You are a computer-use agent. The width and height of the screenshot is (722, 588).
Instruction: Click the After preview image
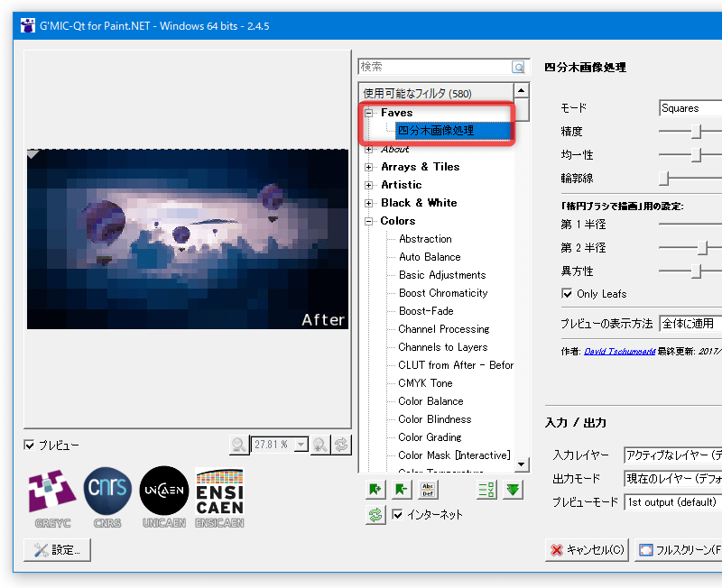click(x=188, y=239)
